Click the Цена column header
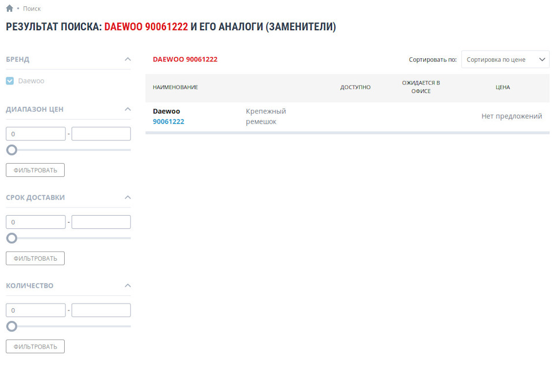The width and height of the screenshot is (555, 392). [x=502, y=87]
